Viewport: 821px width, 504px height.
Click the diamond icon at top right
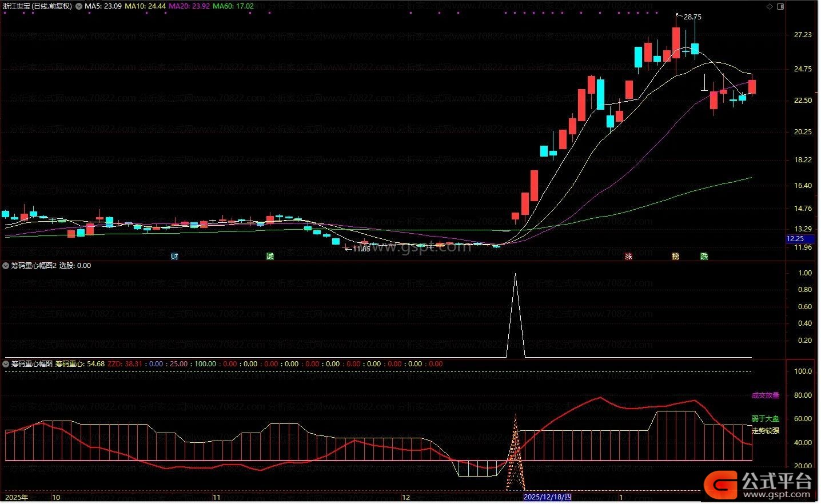point(770,7)
